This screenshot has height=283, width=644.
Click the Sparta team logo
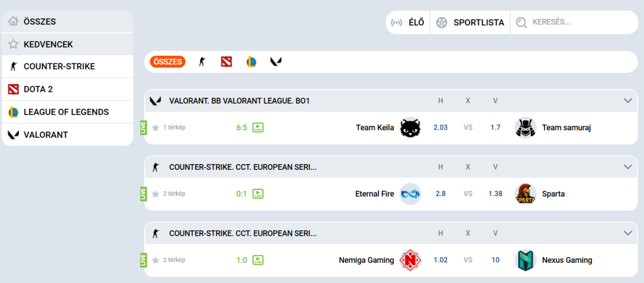[525, 194]
